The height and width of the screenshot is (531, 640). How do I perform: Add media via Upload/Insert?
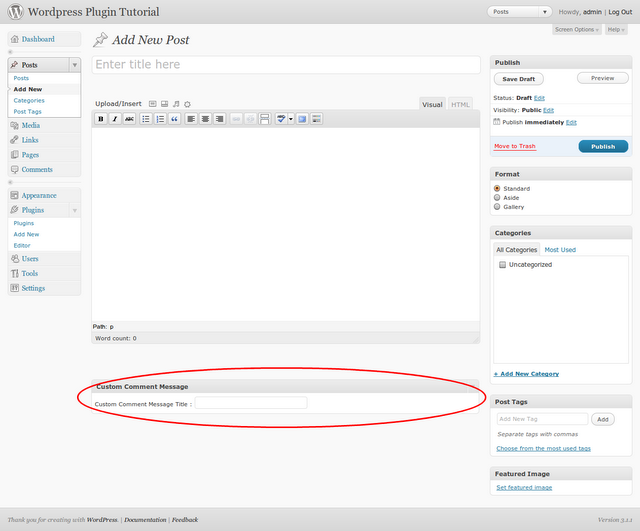(187, 104)
